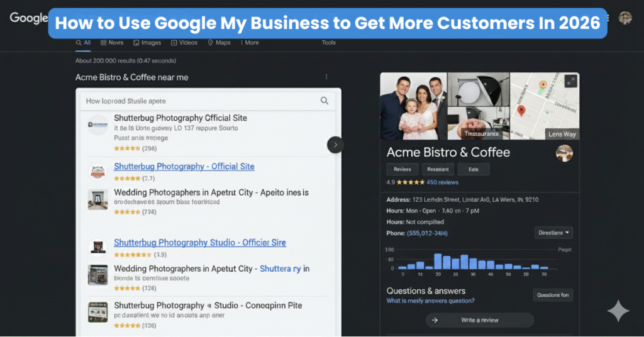Open the user profile avatar

(x=625, y=18)
